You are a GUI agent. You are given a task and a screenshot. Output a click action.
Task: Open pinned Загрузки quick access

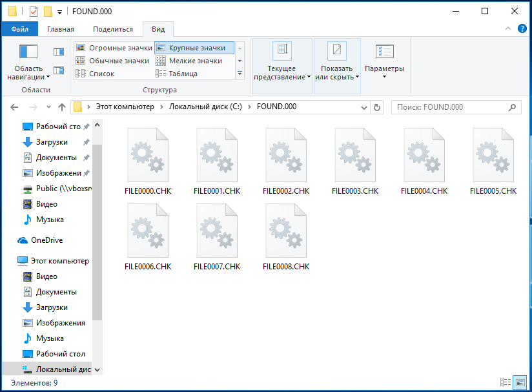click(x=55, y=142)
